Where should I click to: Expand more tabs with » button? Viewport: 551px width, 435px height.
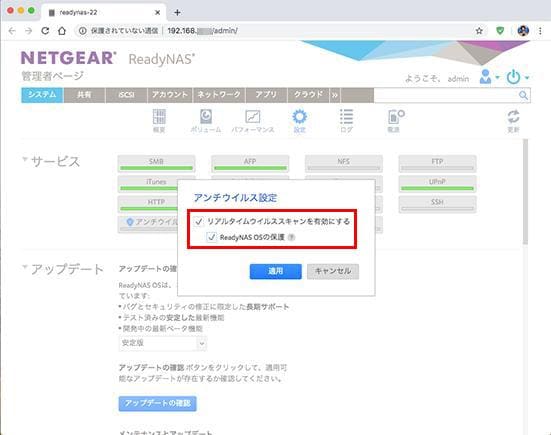pyautogui.click(x=335, y=95)
